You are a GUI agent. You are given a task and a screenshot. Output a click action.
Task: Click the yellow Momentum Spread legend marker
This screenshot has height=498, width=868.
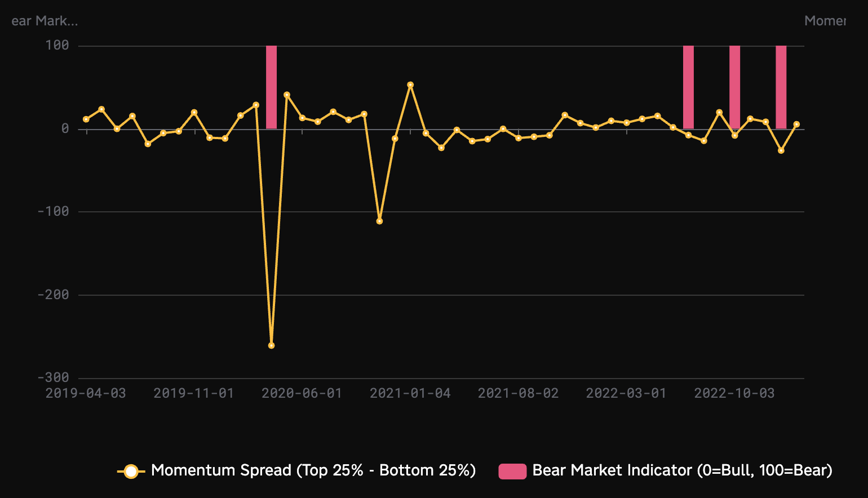point(131,471)
